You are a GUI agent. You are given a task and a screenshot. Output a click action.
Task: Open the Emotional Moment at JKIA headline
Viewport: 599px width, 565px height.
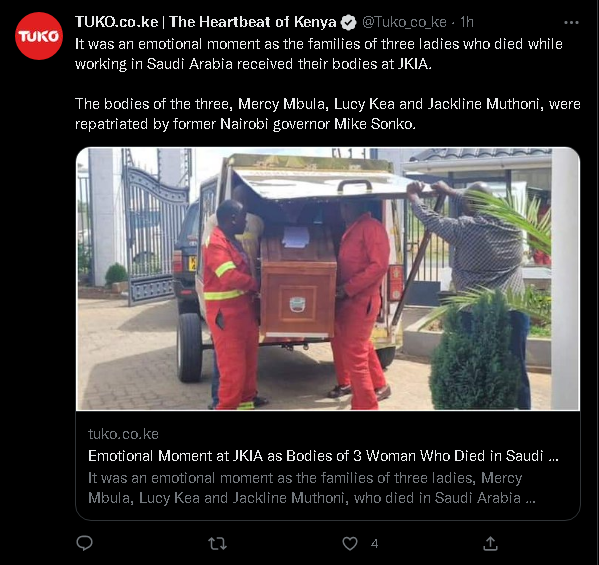(323, 456)
